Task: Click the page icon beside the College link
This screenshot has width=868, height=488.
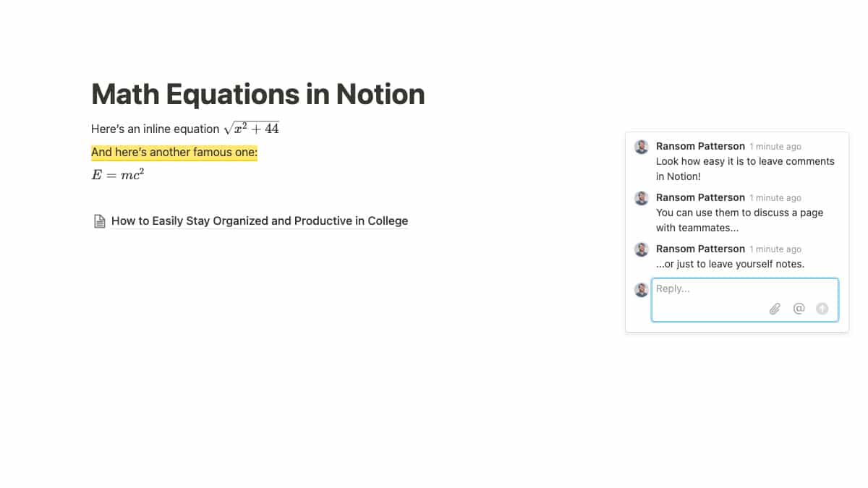Action: [x=100, y=221]
